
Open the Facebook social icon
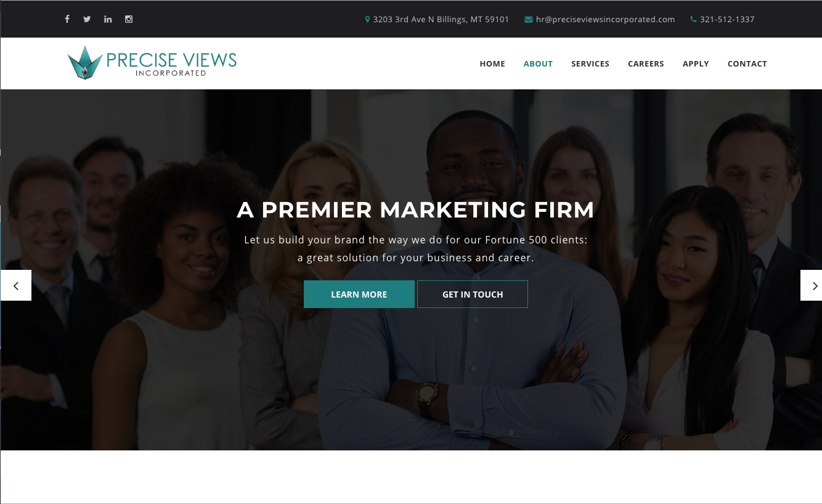point(67,19)
